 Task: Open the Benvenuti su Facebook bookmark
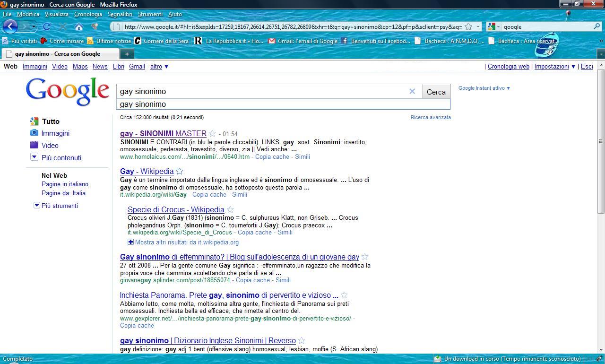(376, 41)
